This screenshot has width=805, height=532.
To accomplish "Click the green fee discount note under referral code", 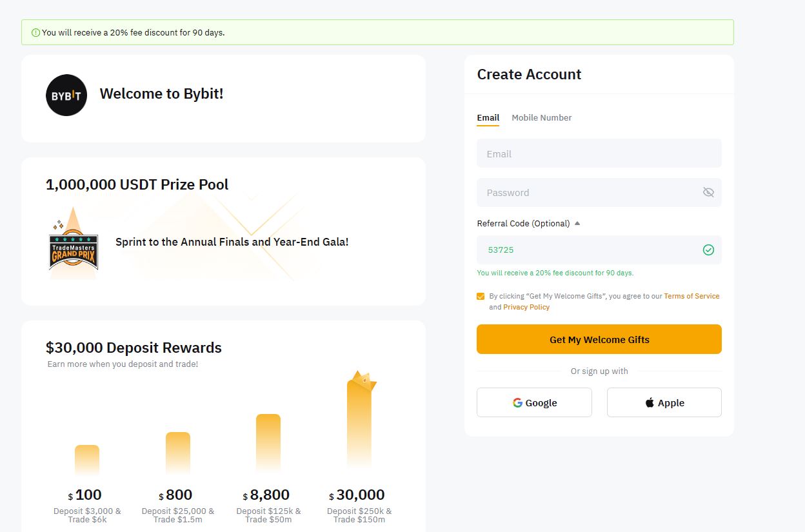I will tap(555, 273).
